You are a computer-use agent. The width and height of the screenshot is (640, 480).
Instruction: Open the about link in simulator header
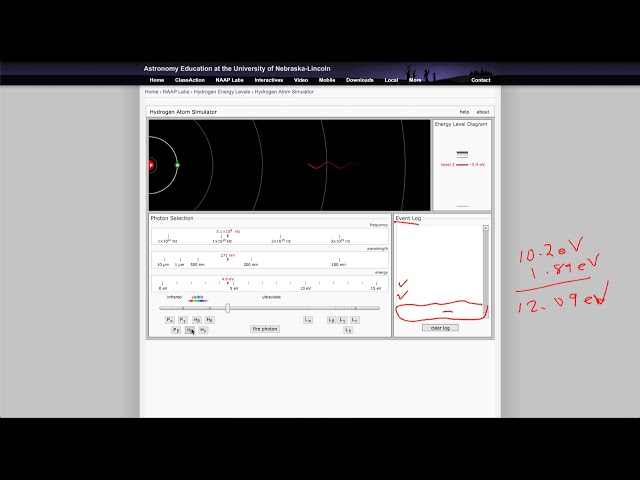pos(483,112)
